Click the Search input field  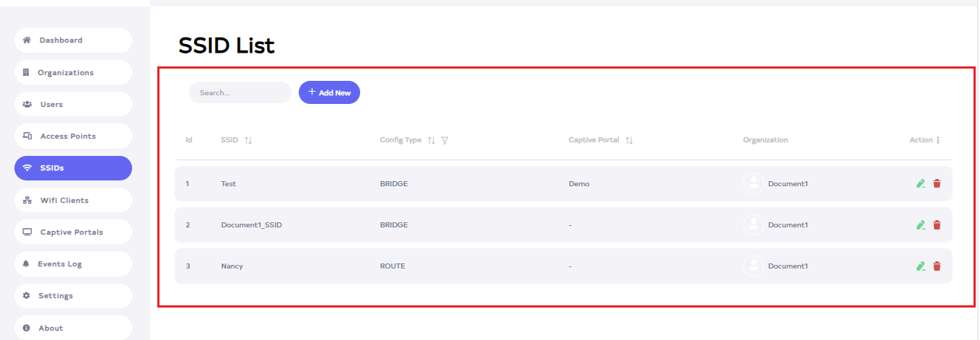(240, 93)
